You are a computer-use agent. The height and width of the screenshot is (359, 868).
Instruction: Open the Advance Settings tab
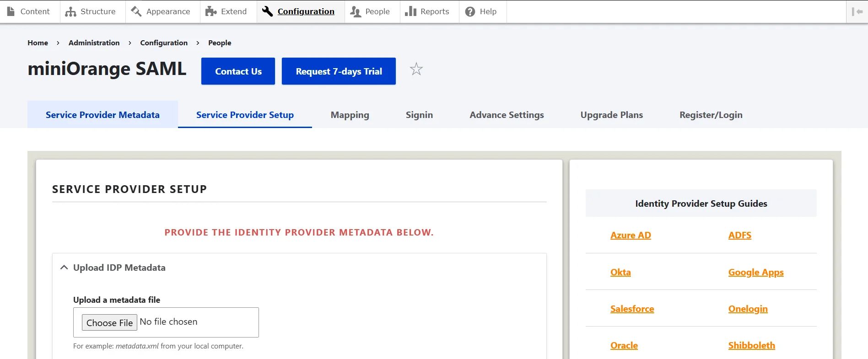[507, 115]
